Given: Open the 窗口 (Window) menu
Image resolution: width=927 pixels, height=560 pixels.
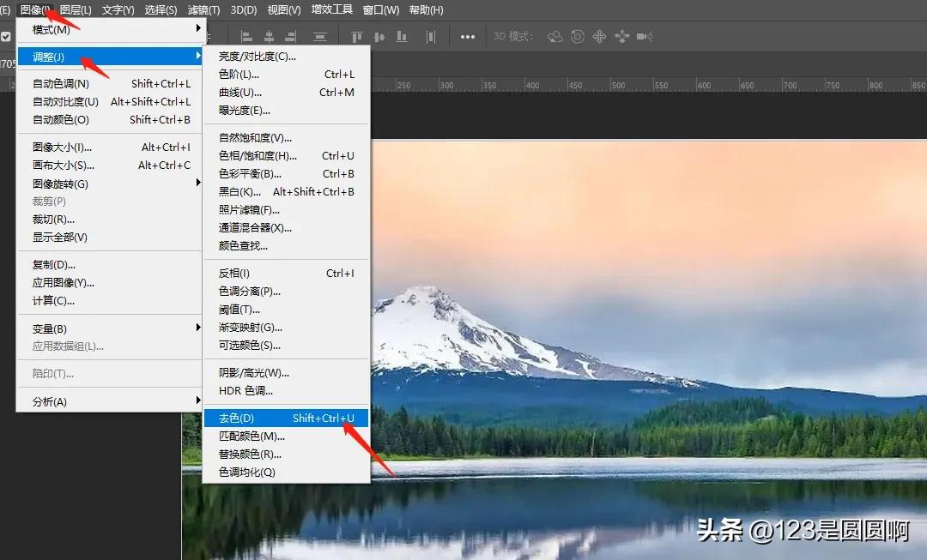Looking at the screenshot, I should pos(380,9).
